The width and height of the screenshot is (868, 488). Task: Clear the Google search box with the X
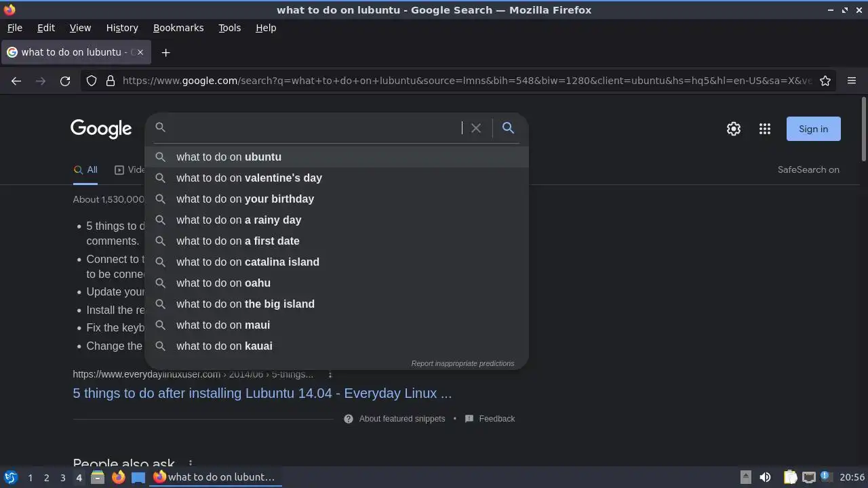click(x=476, y=128)
